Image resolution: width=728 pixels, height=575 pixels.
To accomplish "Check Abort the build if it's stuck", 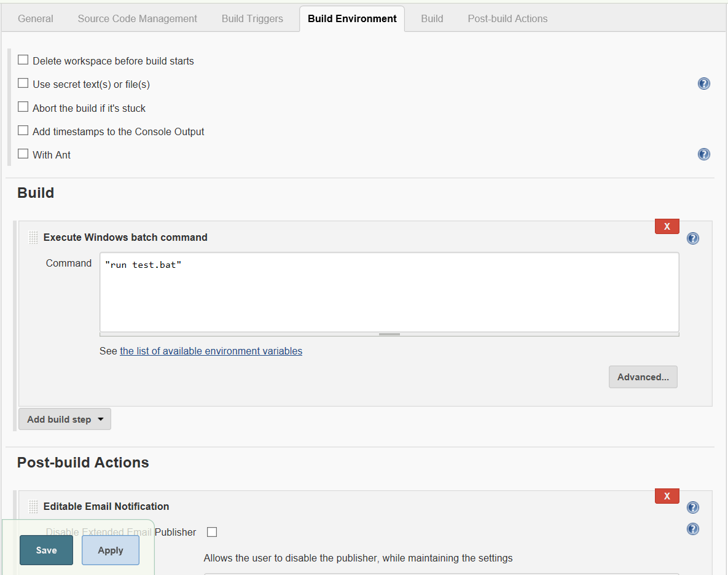I will [23, 107].
